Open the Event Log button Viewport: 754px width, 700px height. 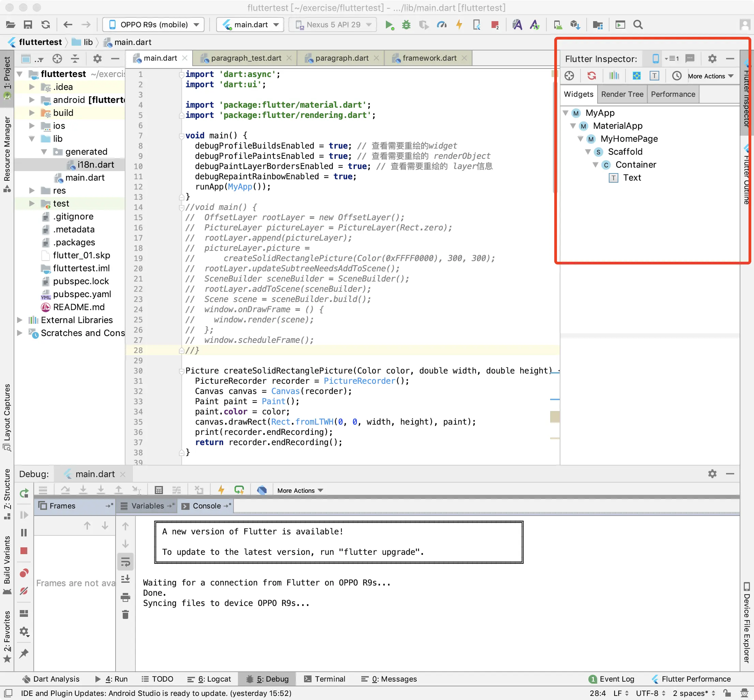click(612, 679)
